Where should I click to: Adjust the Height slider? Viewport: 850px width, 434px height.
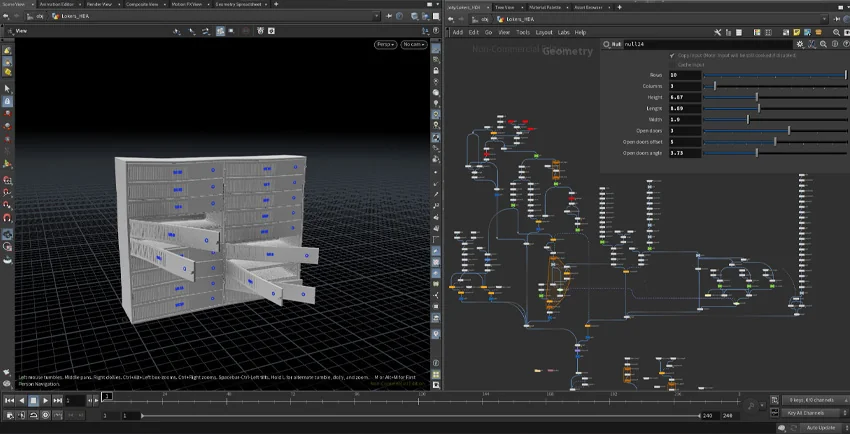(775, 98)
